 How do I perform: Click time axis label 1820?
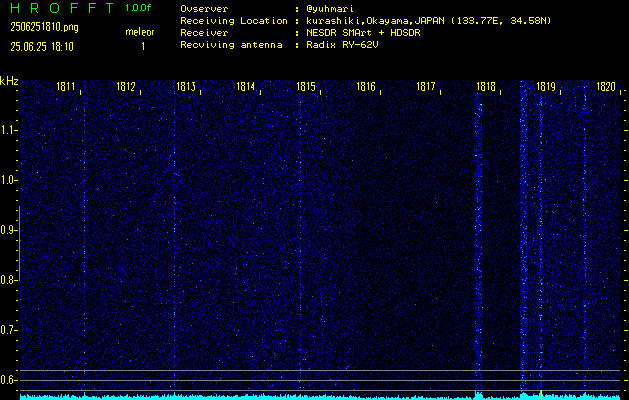point(606,87)
